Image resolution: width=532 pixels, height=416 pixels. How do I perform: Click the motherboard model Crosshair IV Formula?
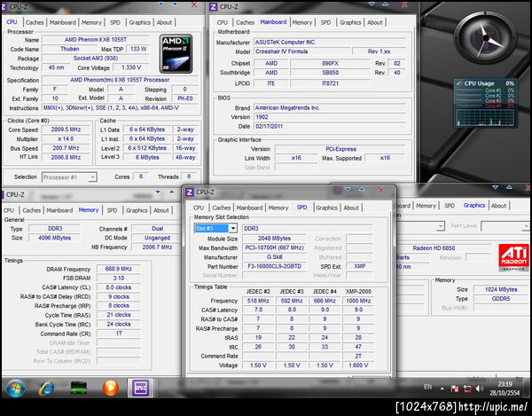tap(301, 51)
